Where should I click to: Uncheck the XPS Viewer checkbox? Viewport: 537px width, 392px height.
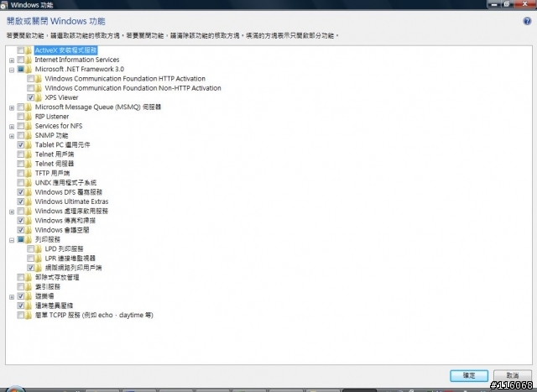[30, 97]
